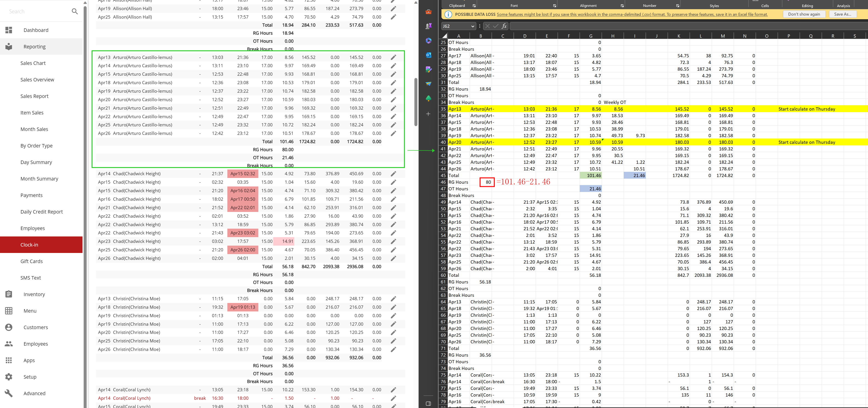This screenshot has width=868, height=408.
Task: Click the Customers person icon
Action: point(9,327)
